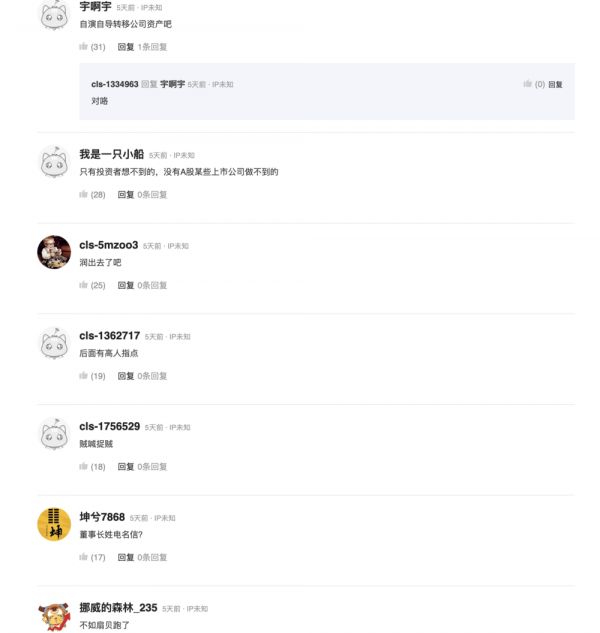Reply to 宇啊宇's comment

click(x=125, y=47)
